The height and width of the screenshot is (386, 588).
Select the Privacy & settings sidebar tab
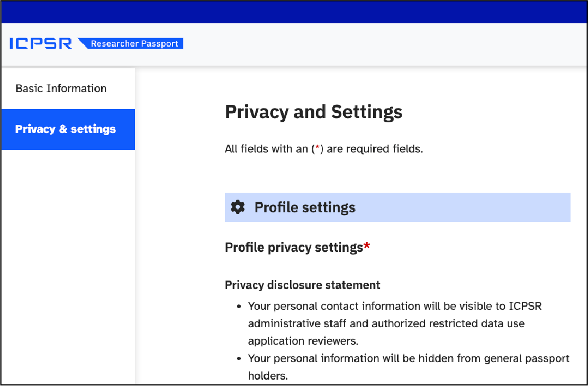[x=68, y=129]
